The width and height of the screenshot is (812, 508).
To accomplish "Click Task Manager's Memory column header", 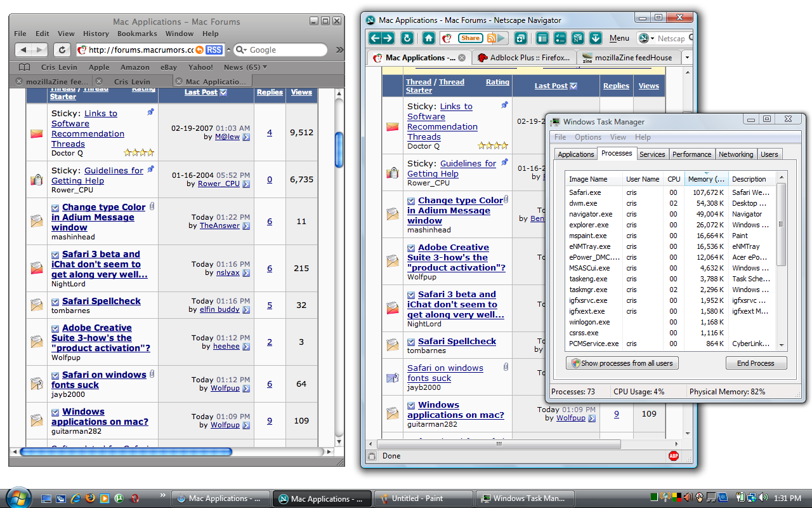I will click(706, 179).
